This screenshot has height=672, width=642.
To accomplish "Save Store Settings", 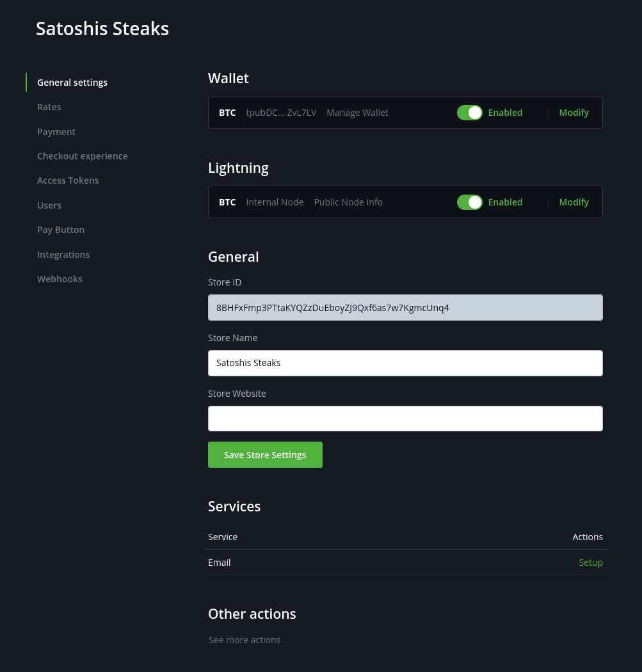I will 265,454.
